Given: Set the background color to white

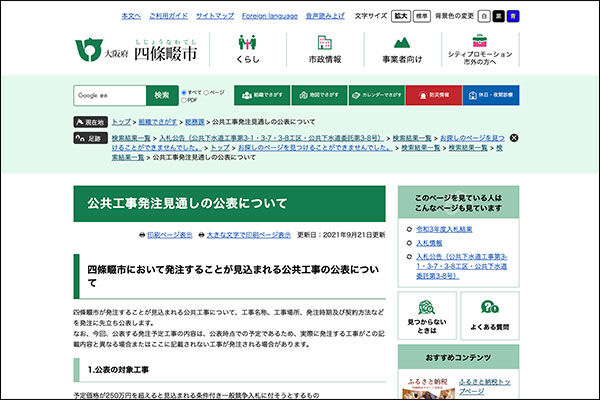Looking at the screenshot, I should (x=484, y=16).
